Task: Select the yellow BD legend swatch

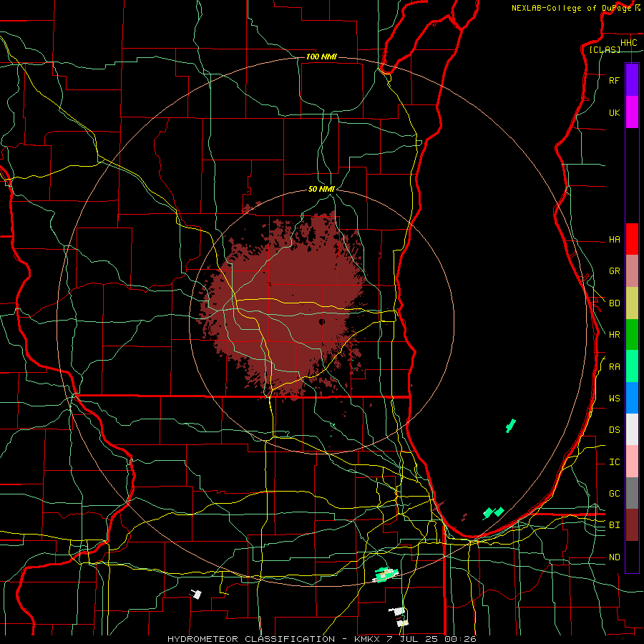Action: 632,303
